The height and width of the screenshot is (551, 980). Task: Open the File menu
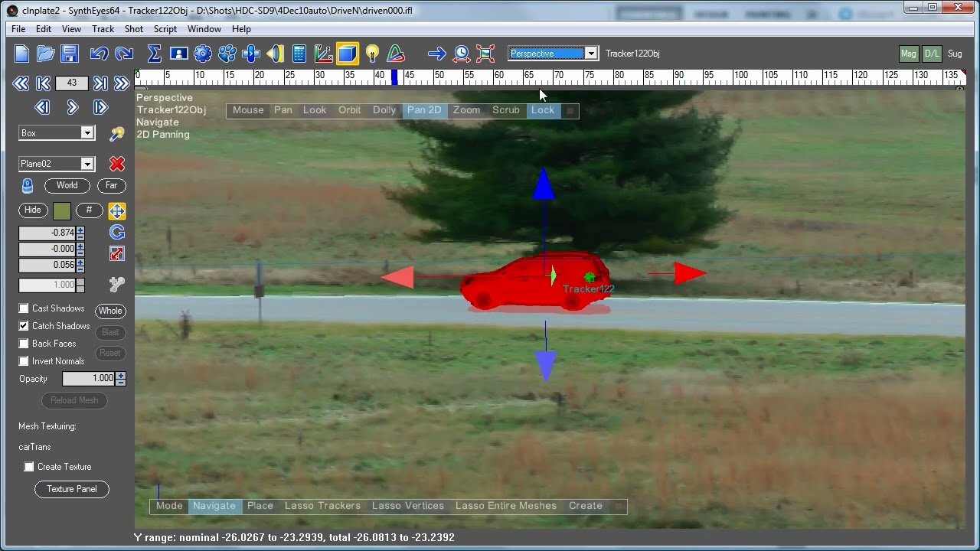point(18,29)
